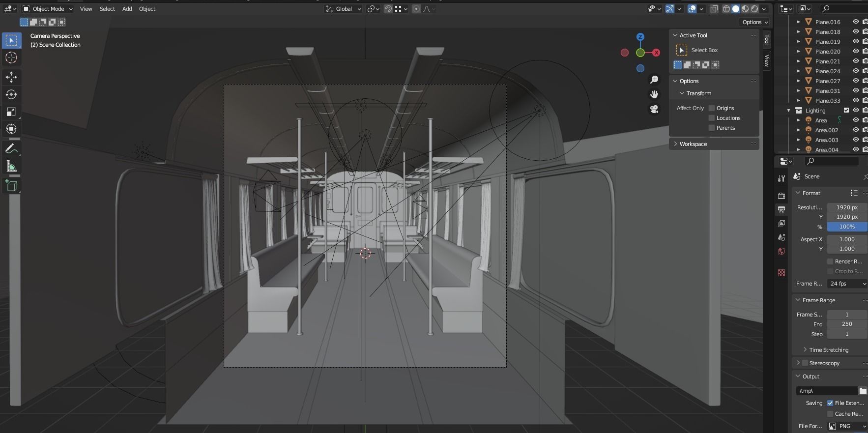The image size is (868, 433).
Task: Click the pan hand viewport icon
Action: pyautogui.click(x=654, y=94)
